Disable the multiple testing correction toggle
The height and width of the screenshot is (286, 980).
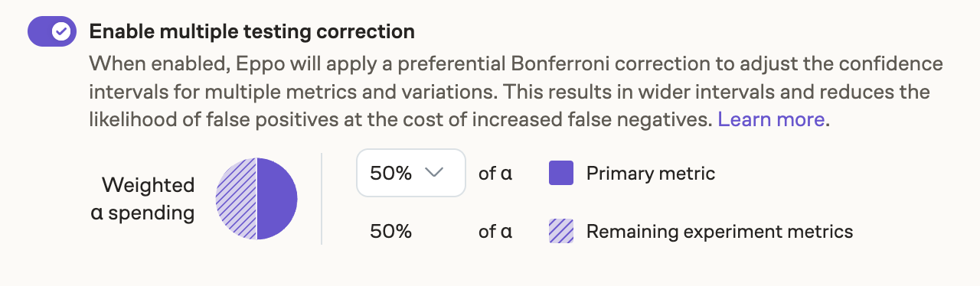[51, 31]
